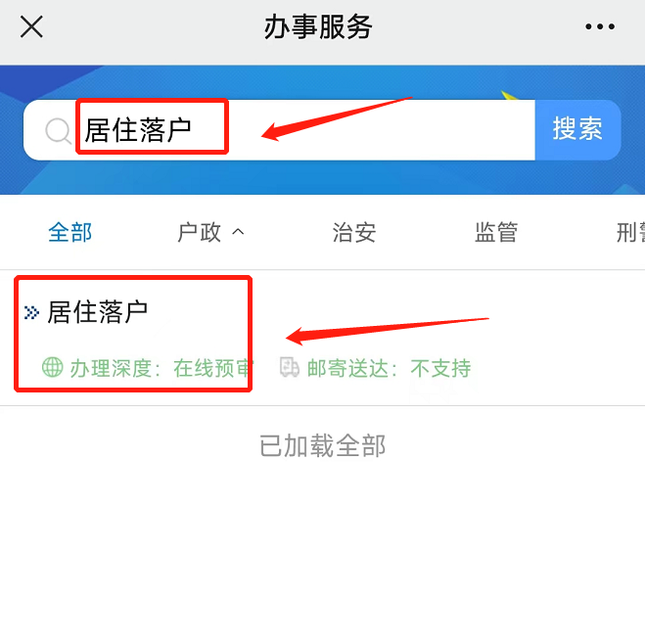Image resolution: width=646 pixels, height=644 pixels.
Task: Click the 居住落户 search input text
Action: 138,130
